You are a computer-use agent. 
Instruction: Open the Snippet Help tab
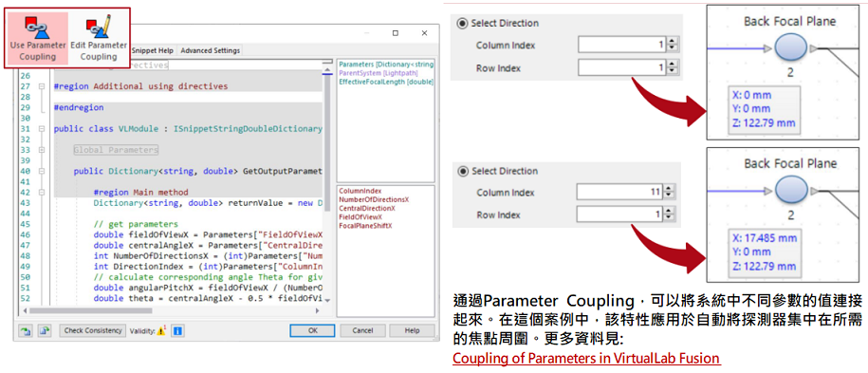click(153, 50)
